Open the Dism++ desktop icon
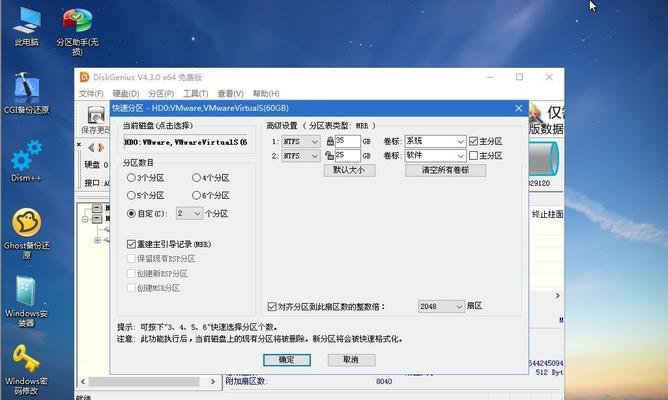 click(x=26, y=161)
